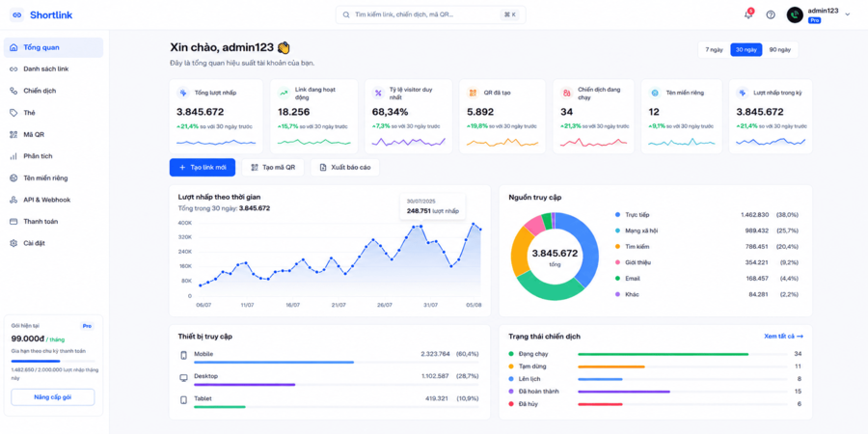Click the Tạo link mới button
Screen dimensions: 868x434
pos(203,167)
